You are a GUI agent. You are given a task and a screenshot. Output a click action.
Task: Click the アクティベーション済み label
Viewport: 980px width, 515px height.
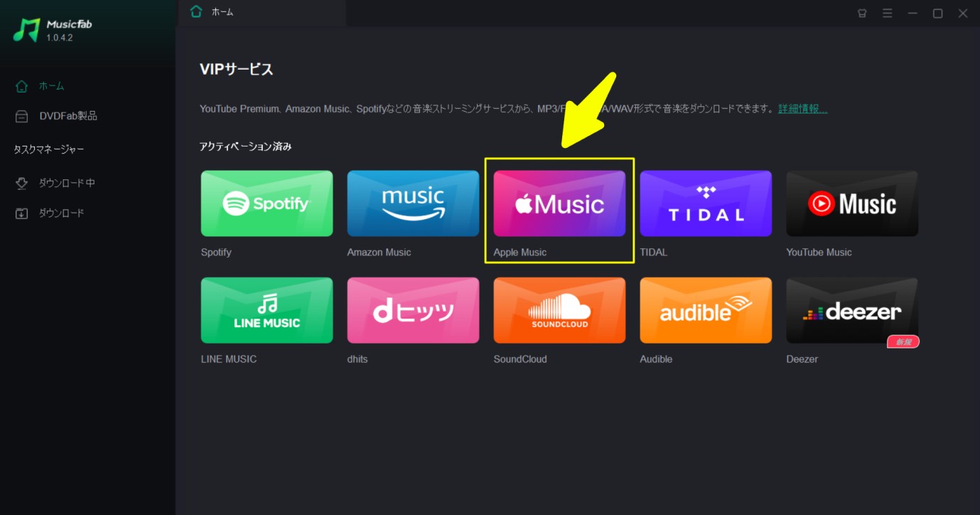pyautogui.click(x=246, y=147)
